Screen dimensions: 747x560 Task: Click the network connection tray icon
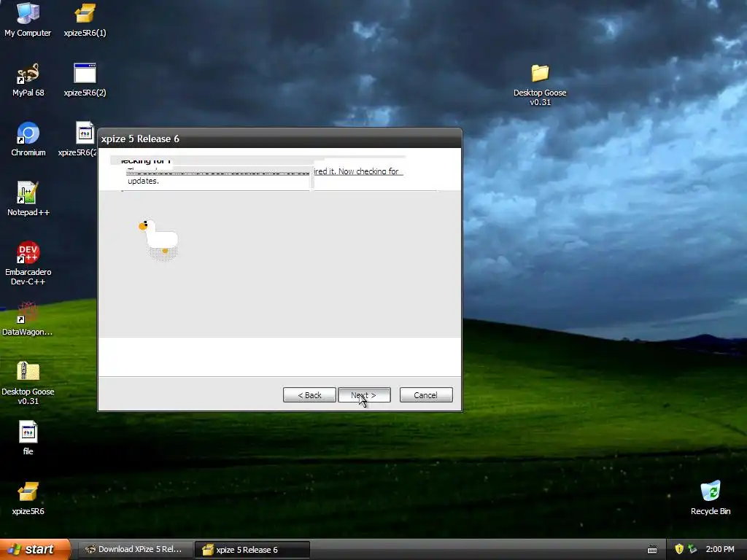point(692,549)
